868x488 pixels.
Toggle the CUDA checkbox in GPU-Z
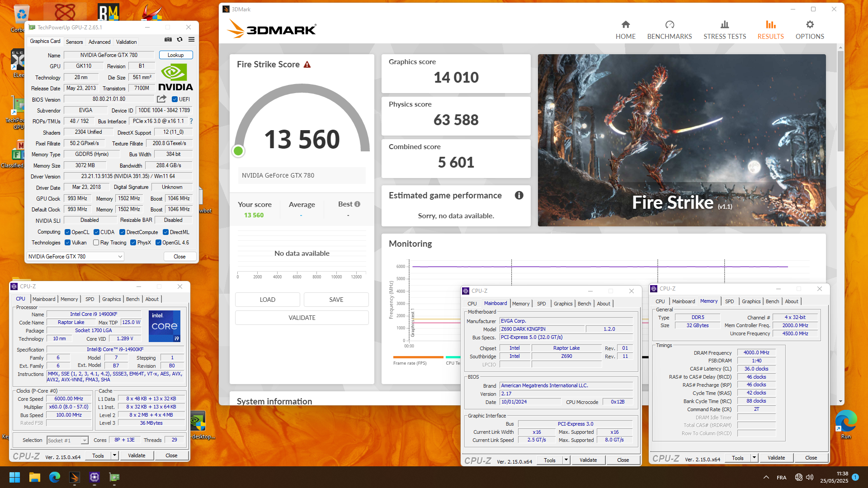[96, 232]
